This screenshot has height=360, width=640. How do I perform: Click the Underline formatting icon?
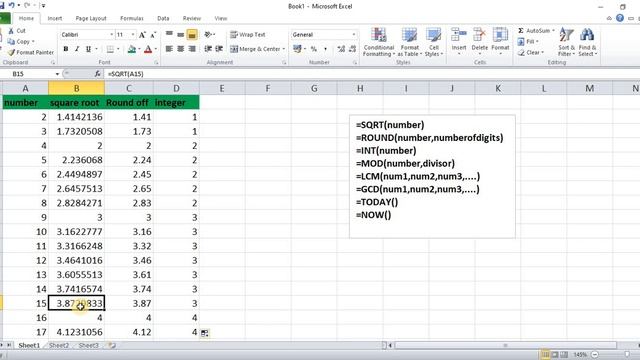point(88,49)
